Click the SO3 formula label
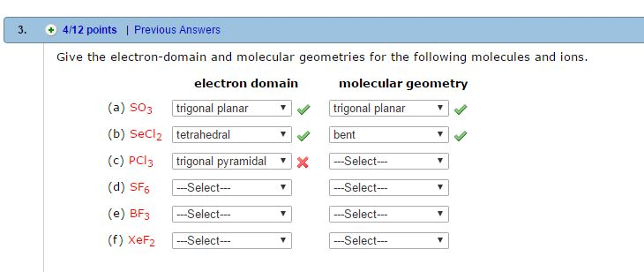644x272 pixels. (x=142, y=108)
